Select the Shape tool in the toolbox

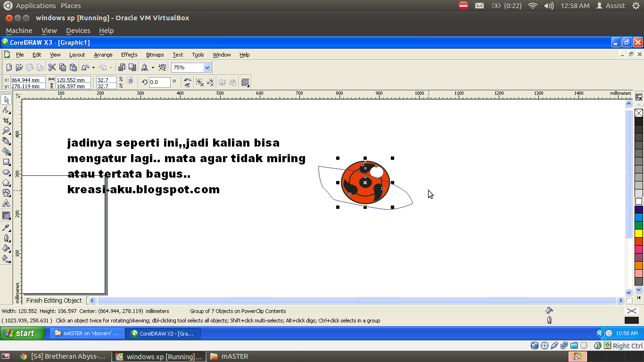[6, 110]
